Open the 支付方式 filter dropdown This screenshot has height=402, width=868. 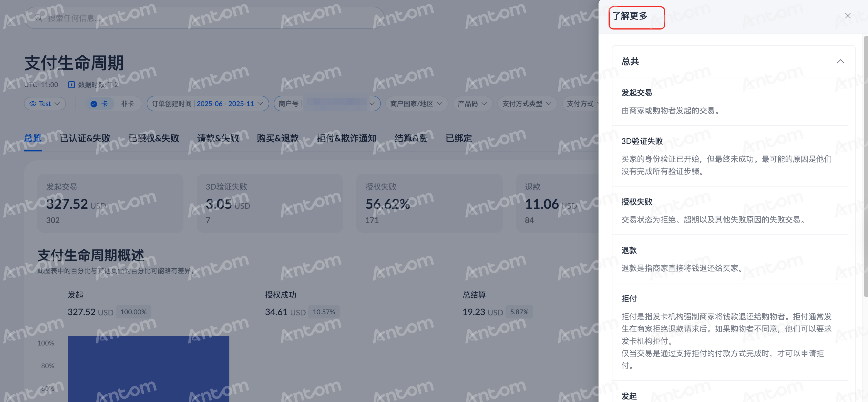click(581, 104)
